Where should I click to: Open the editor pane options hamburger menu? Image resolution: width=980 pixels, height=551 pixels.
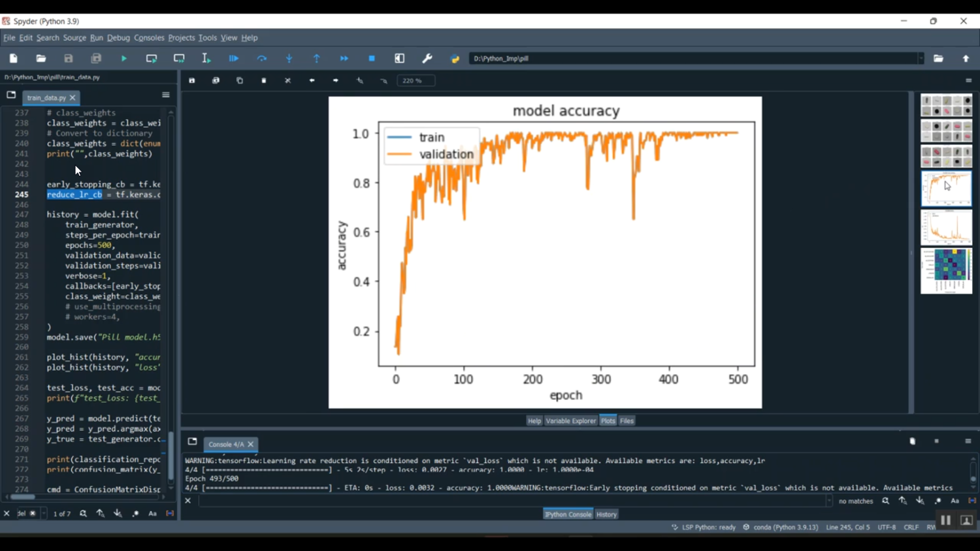click(166, 95)
